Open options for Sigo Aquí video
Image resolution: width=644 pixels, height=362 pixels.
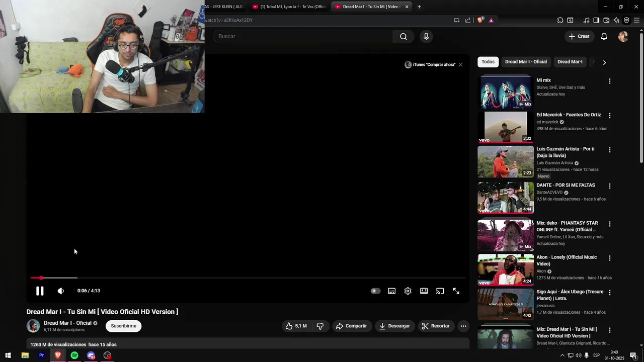[609, 293]
